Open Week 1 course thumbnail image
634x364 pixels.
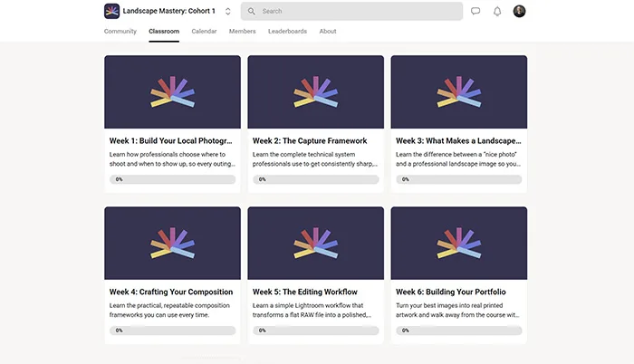172,91
